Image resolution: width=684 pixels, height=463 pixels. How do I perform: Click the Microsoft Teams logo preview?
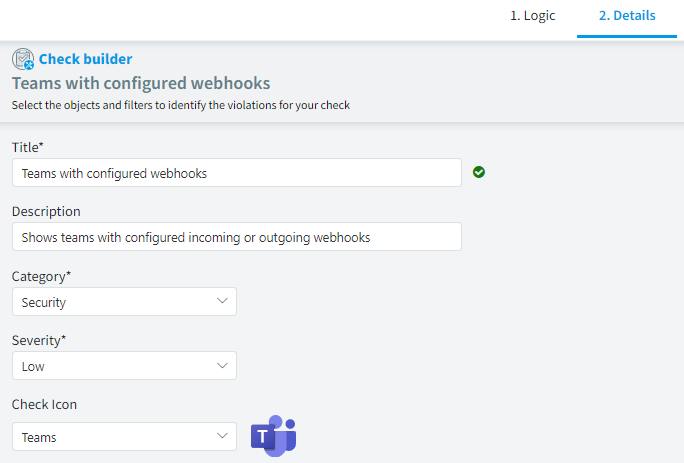274,436
